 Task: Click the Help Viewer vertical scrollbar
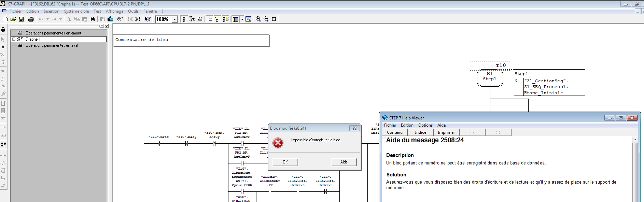635,171
